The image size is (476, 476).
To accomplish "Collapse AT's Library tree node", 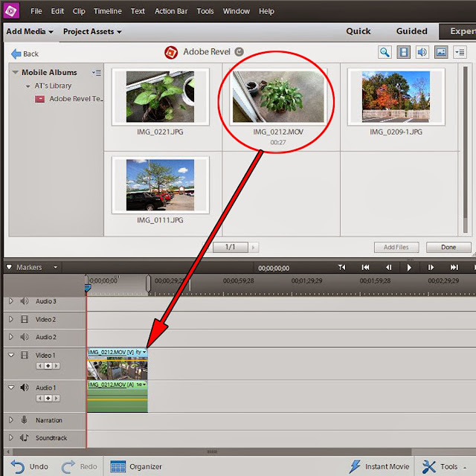I will [28, 86].
